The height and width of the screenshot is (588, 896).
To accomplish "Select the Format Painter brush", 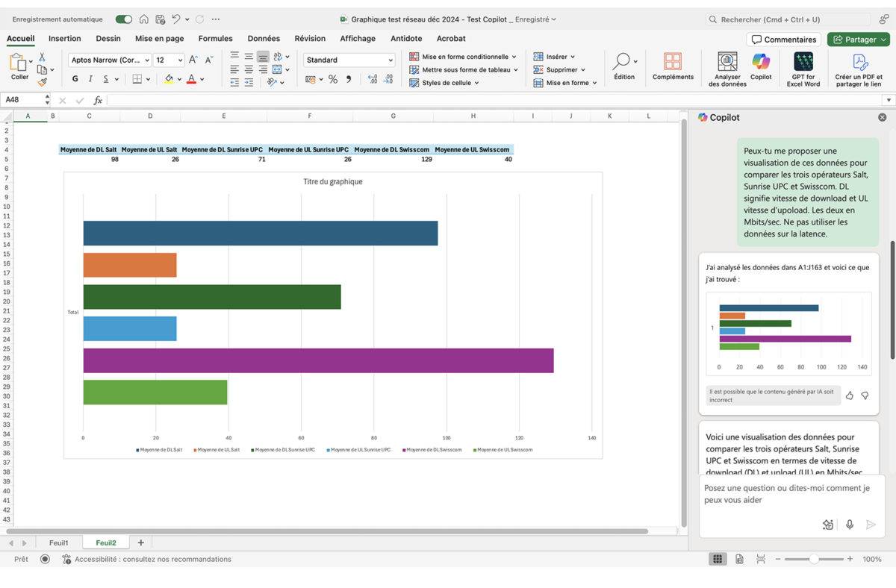I will pos(42,82).
